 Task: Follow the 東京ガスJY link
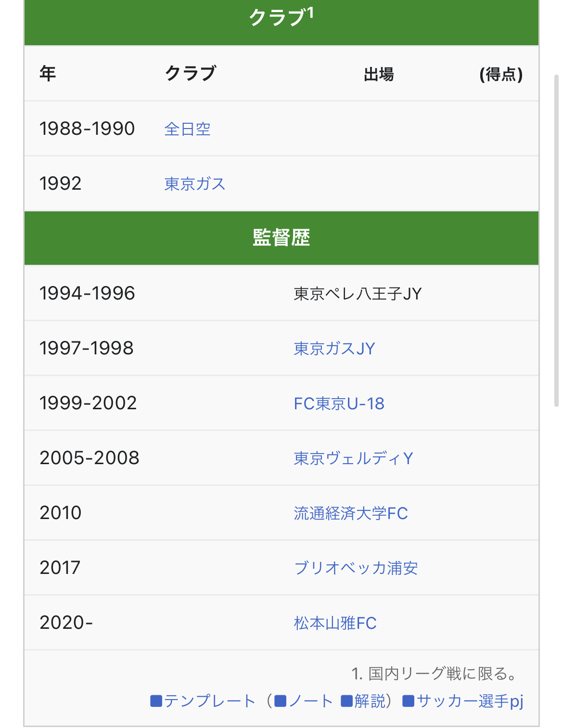(334, 349)
